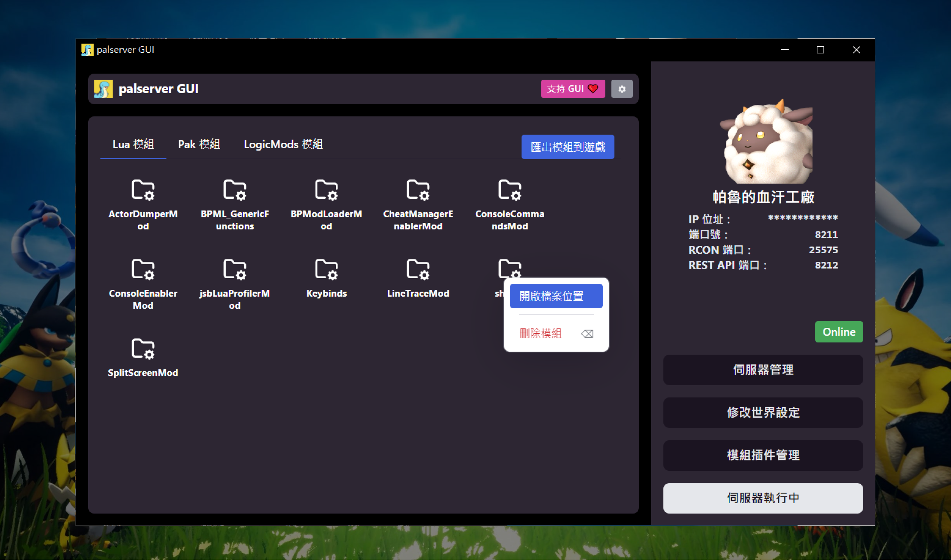The width and height of the screenshot is (951, 560).
Task: Click the title bar palserver app icon
Action: click(87, 50)
